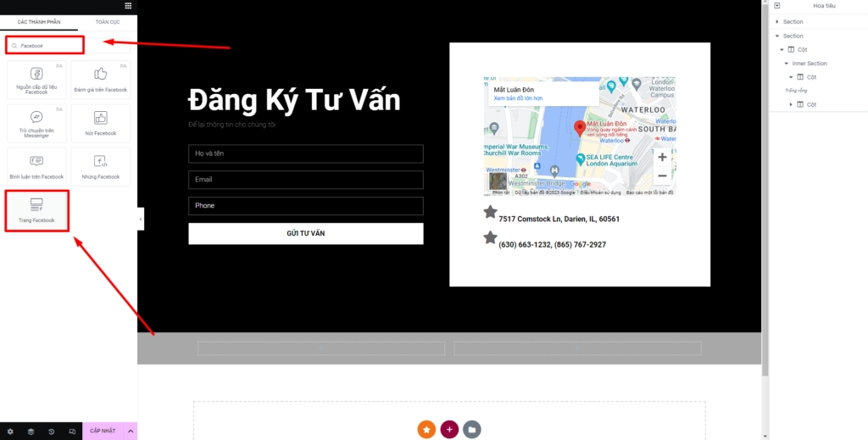868x440 pixels.
Task: Select Bình luận trên Facebook widget
Action: [36, 166]
